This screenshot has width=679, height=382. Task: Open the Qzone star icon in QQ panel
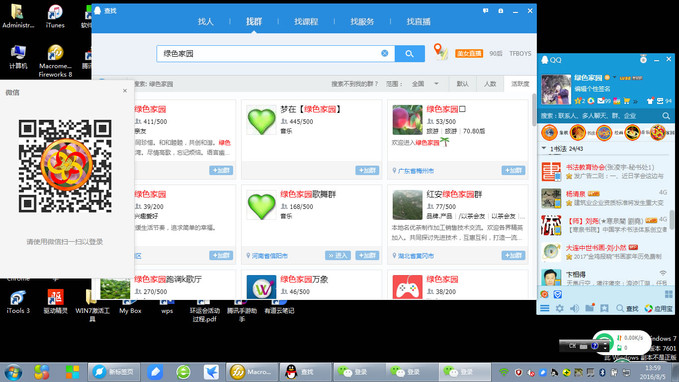tap(578, 101)
